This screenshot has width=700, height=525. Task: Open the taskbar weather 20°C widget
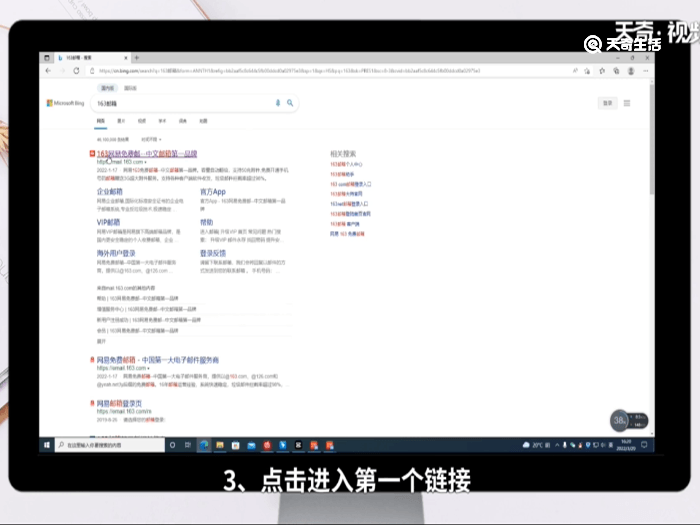pos(536,445)
